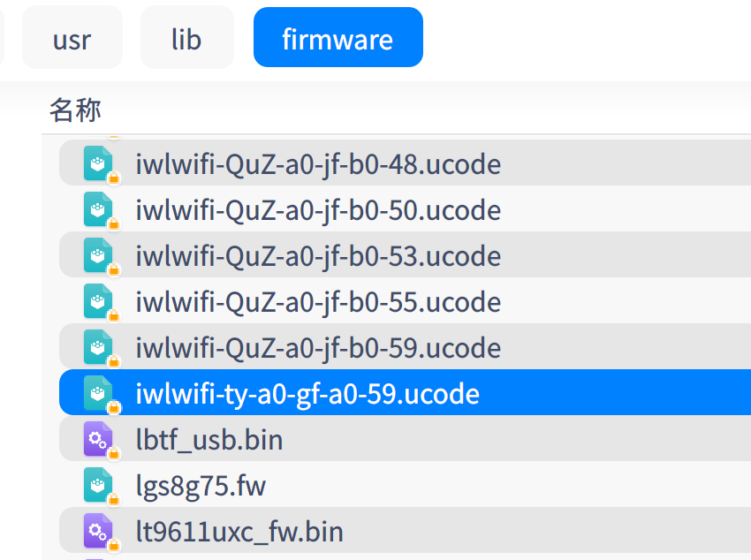Viewport: 751px width, 560px height.
Task: Click the purple gears icon for lbtf_usb.bin
Action: 98,439
